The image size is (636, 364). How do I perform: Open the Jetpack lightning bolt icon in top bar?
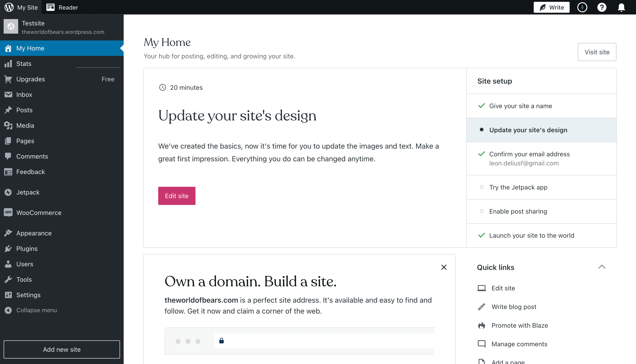(x=582, y=7)
